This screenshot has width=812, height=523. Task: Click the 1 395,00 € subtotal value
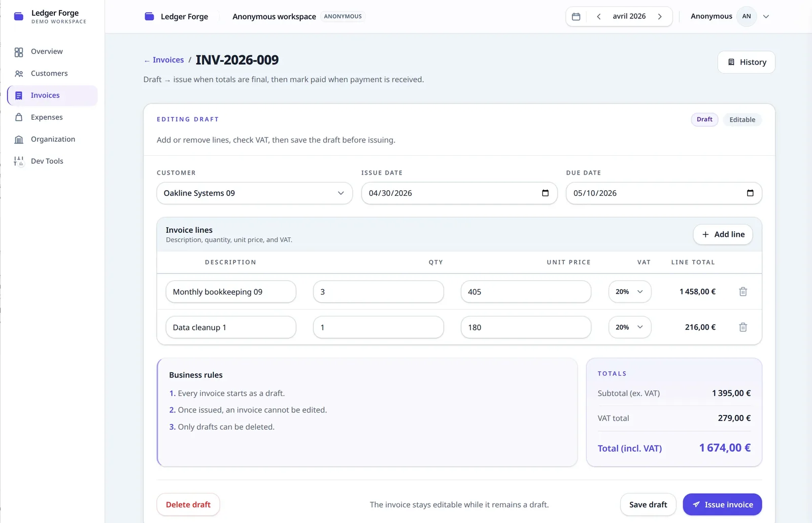731,393
